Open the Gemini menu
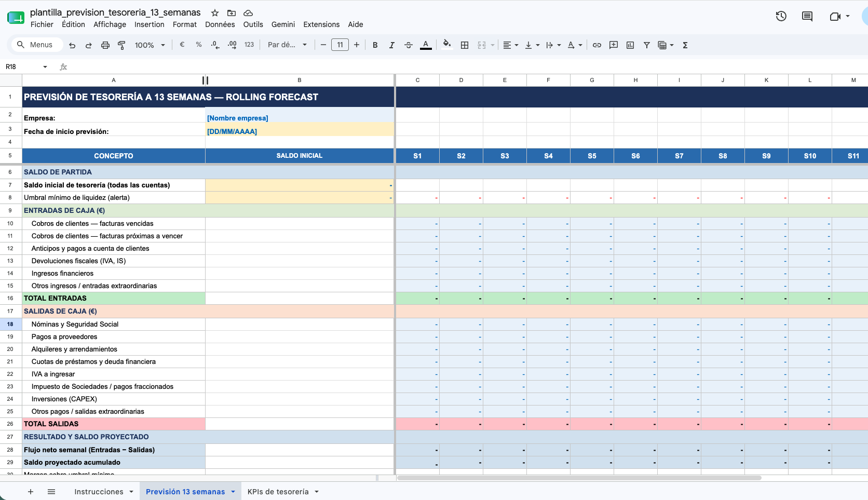Screen dimensions: 868x500 283,24
